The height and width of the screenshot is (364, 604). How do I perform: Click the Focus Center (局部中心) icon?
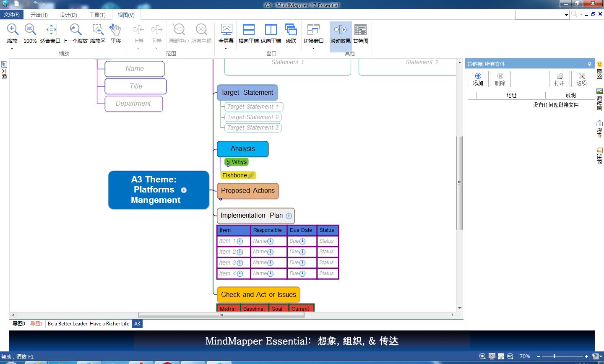click(x=179, y=34)
